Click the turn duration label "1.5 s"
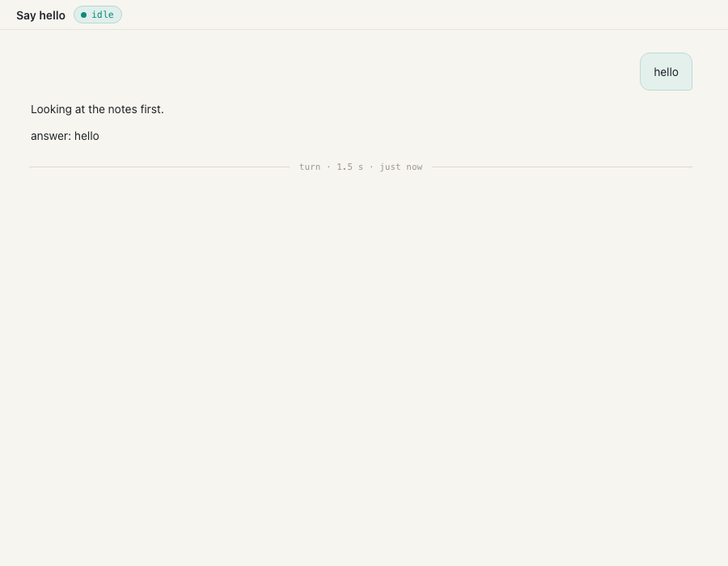 349,167
